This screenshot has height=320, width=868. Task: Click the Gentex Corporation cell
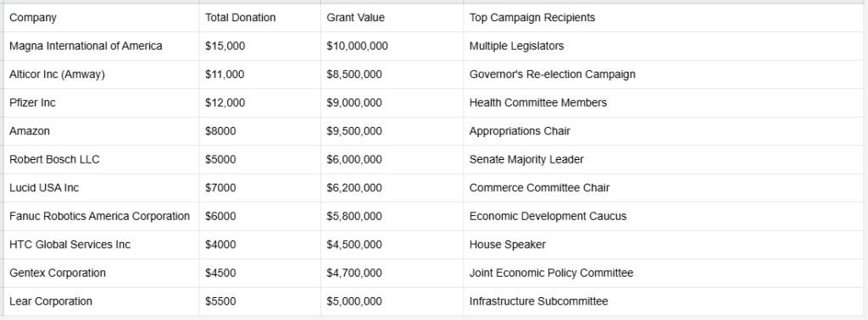point(102,273)
